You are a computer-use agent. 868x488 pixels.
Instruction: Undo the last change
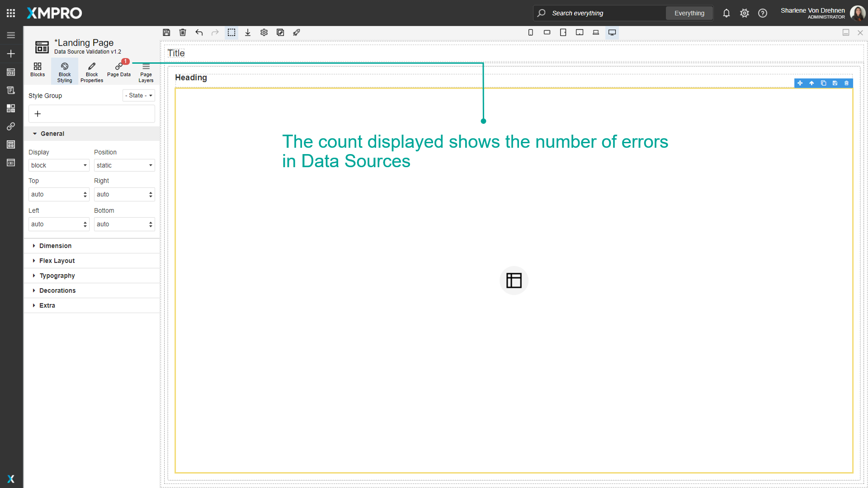pos(199,33)
